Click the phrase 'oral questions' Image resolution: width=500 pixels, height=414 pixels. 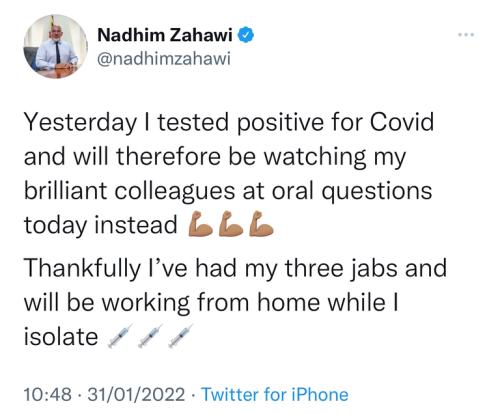coord(352,192)
